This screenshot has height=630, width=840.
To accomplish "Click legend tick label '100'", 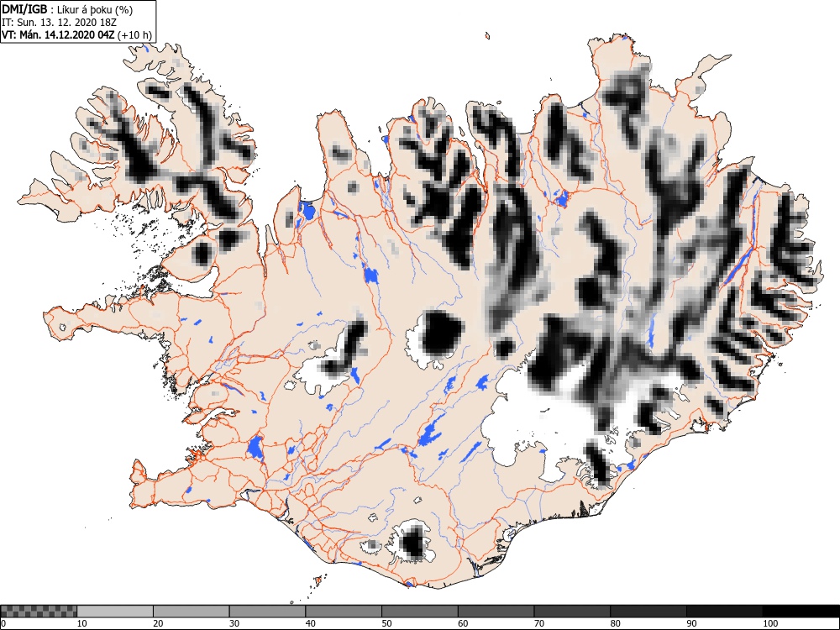I will [x=769, y=623].
